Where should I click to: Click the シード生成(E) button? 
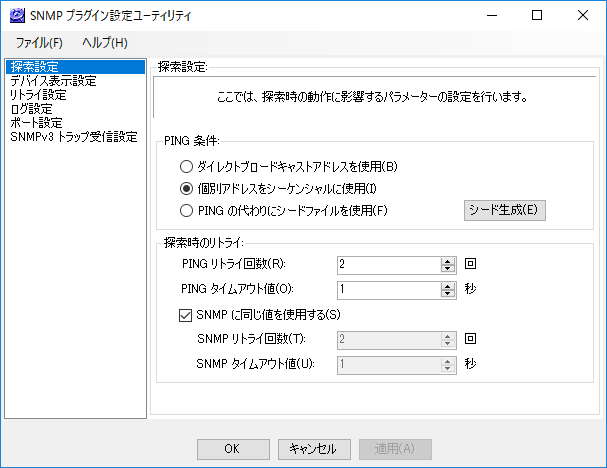505,210
